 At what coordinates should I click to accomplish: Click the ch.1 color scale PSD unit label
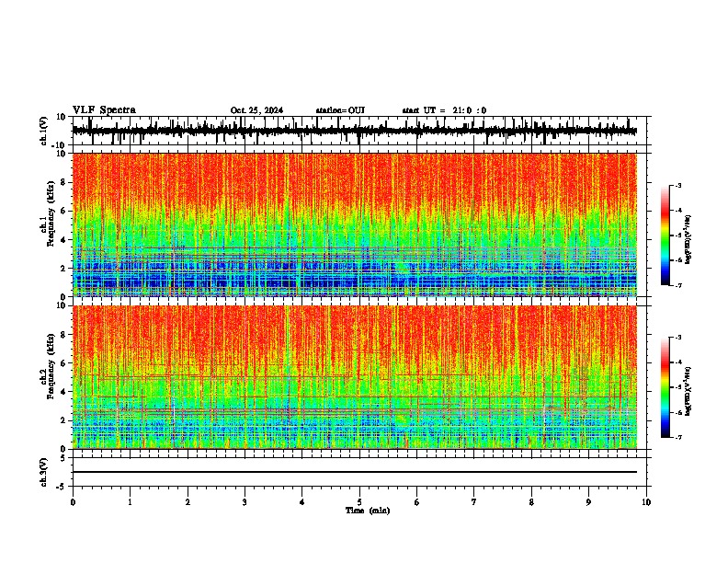pyautogui.click(x=688, y=240)
